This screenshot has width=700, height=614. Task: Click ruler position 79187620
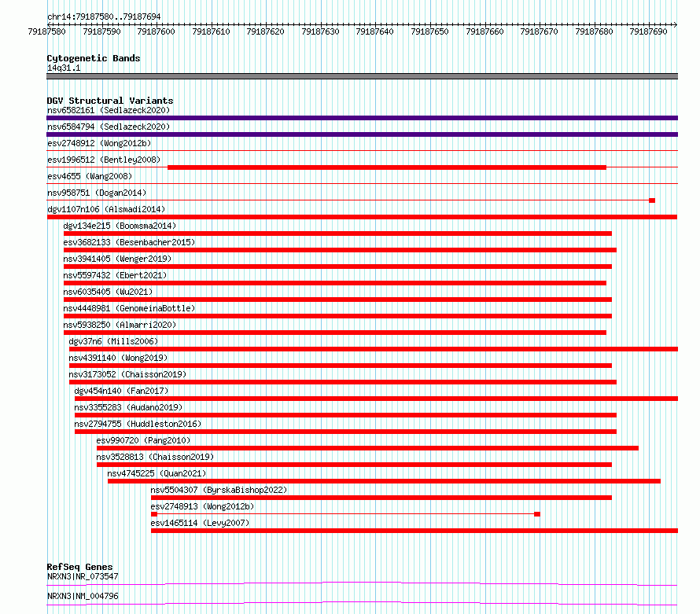click(266, 31)
